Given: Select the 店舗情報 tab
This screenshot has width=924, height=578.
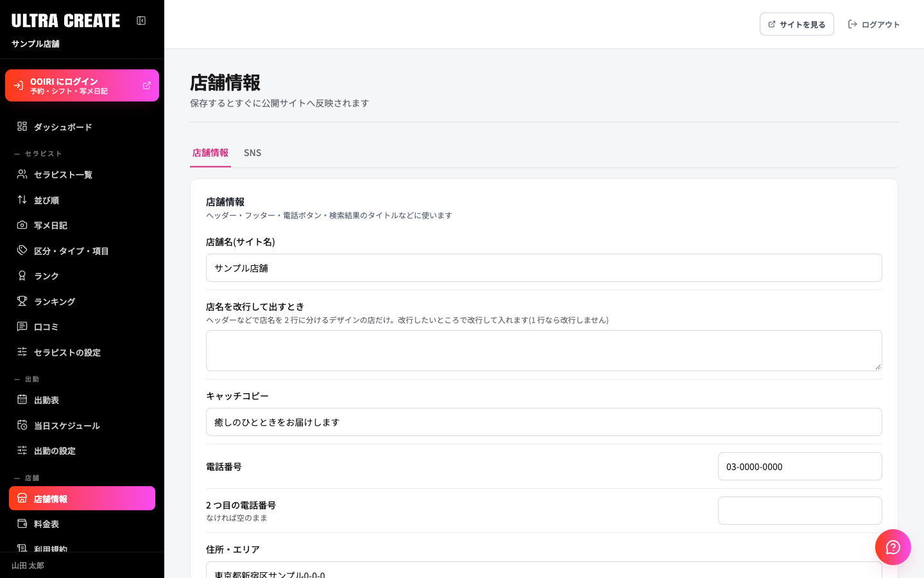Looking at the screenshot, I should click(210, 153).
